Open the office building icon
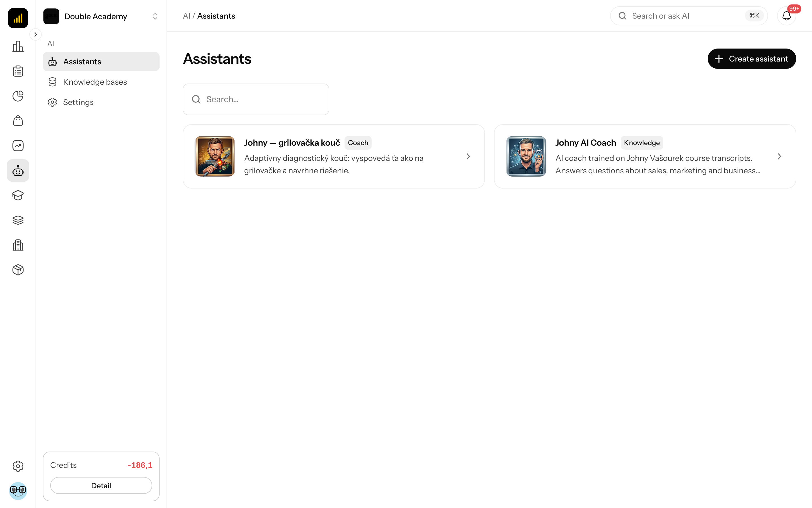Image resolution: width=812 pixels, height=508 pixels. coord(18,245)
